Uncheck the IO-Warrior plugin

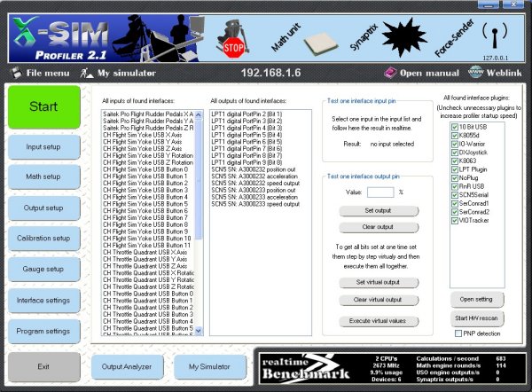point(455,144)
